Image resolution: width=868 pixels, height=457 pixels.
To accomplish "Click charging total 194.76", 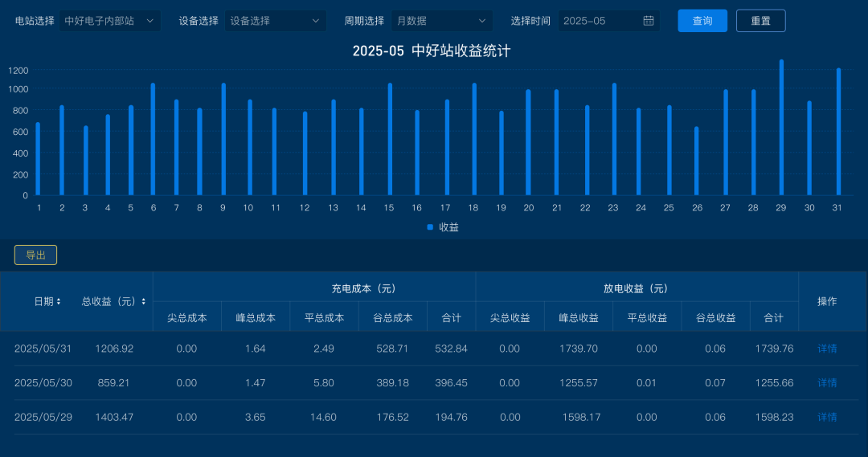I will point(451,417).
